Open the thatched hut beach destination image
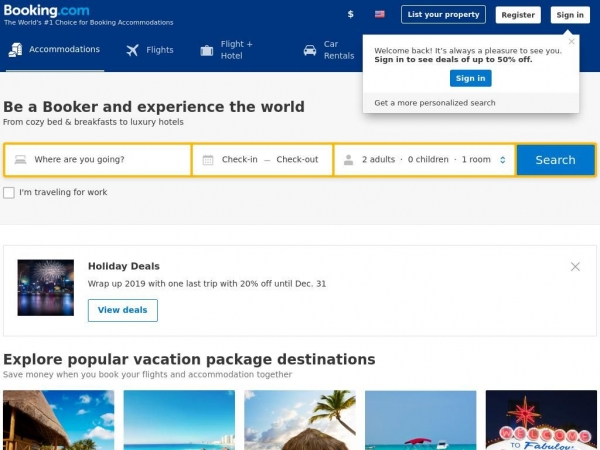The width and height of the screenshot is (600, 450). pos(59,420)
